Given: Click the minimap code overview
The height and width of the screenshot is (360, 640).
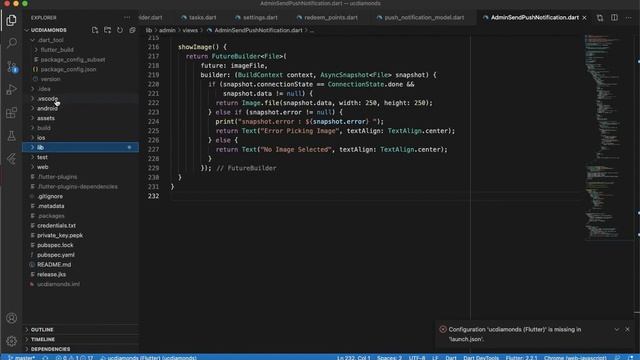Looking at the screenshot, I should [x=609, y=137].
